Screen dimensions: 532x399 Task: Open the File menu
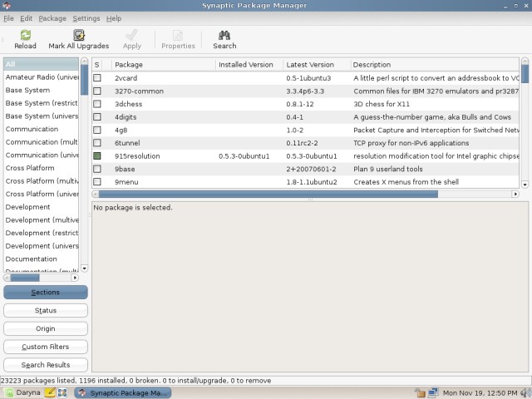[x=8, y=18]
